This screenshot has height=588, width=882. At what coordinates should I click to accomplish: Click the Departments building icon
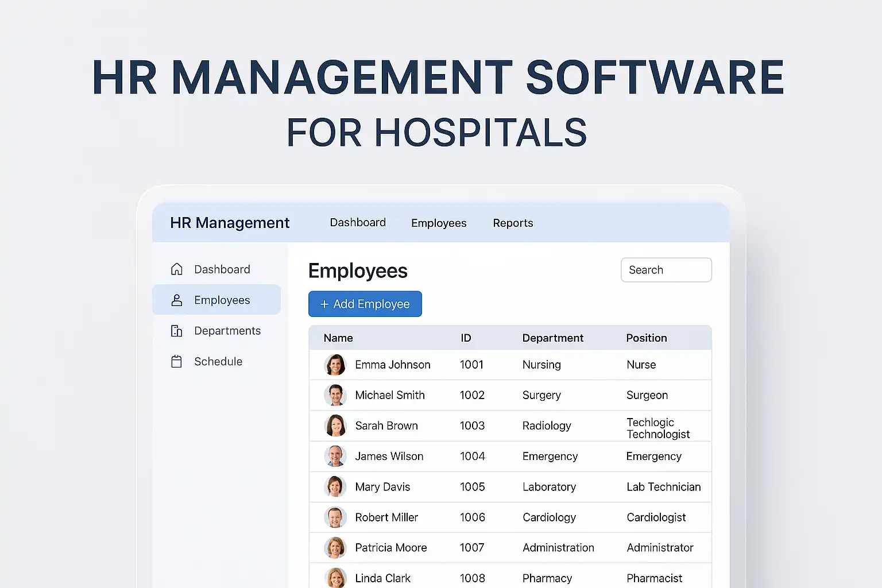[177, 331]
